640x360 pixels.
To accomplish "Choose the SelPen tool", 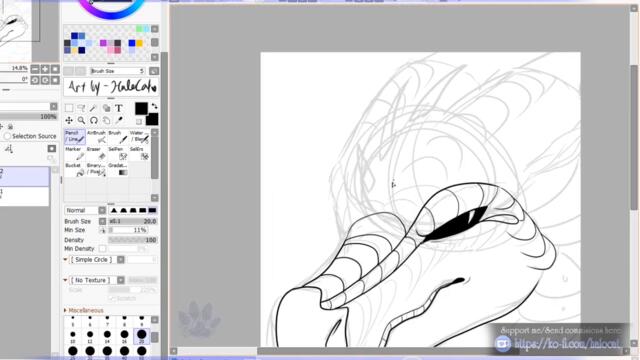I will [118, 153].
